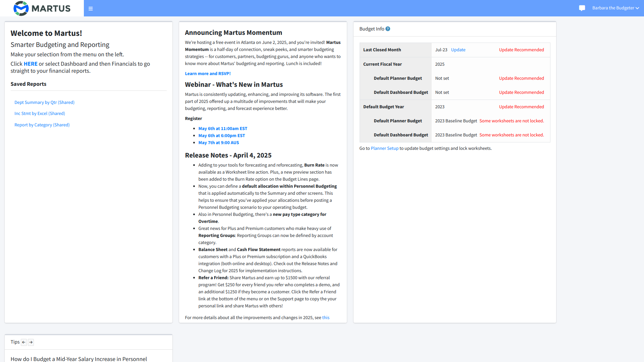The width and height of the screenshot is (644, 362).
Task: Open the chat messages icon
Action: 582,8
